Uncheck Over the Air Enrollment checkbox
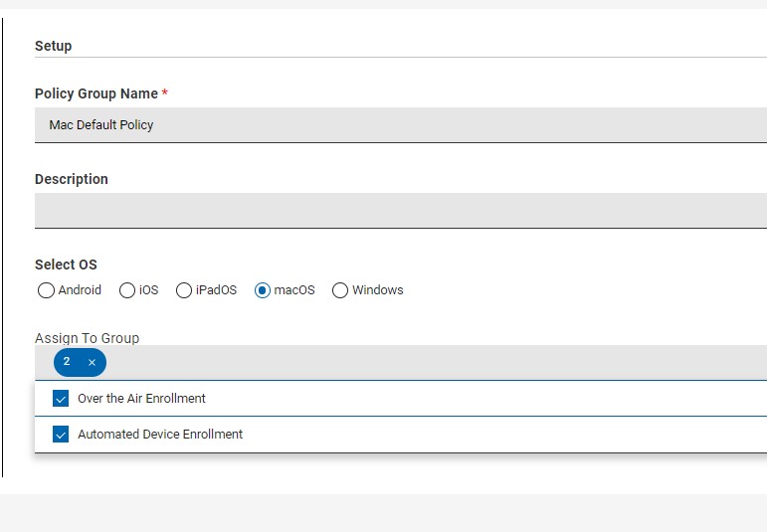 click(x=61, y=399)
